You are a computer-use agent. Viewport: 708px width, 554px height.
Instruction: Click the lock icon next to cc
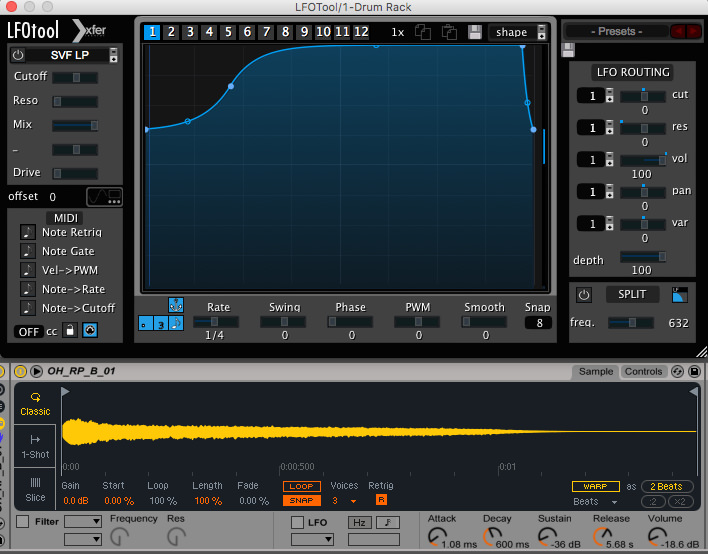pos(70,331)
